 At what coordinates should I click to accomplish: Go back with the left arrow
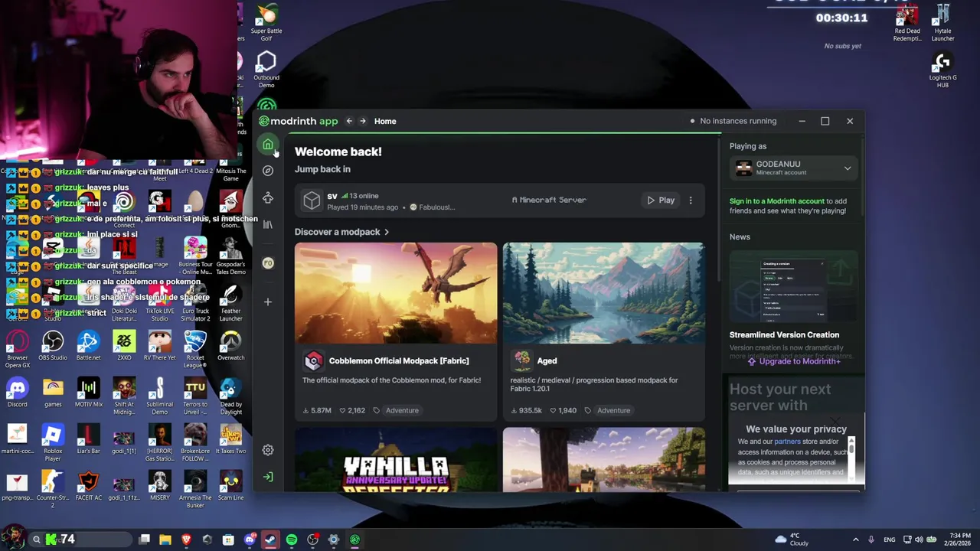pos(349,121)
